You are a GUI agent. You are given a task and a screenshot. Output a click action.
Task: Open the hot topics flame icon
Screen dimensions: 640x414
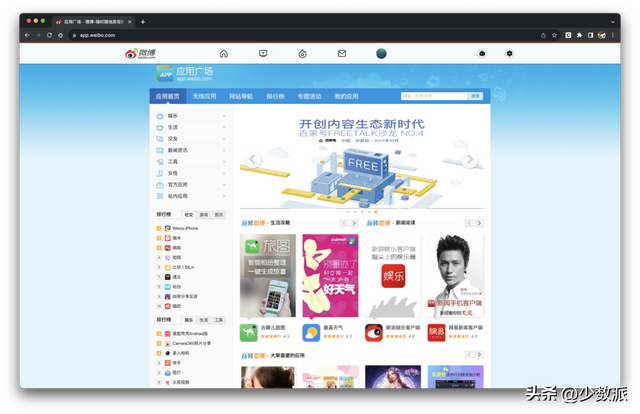tap(302, 53)
